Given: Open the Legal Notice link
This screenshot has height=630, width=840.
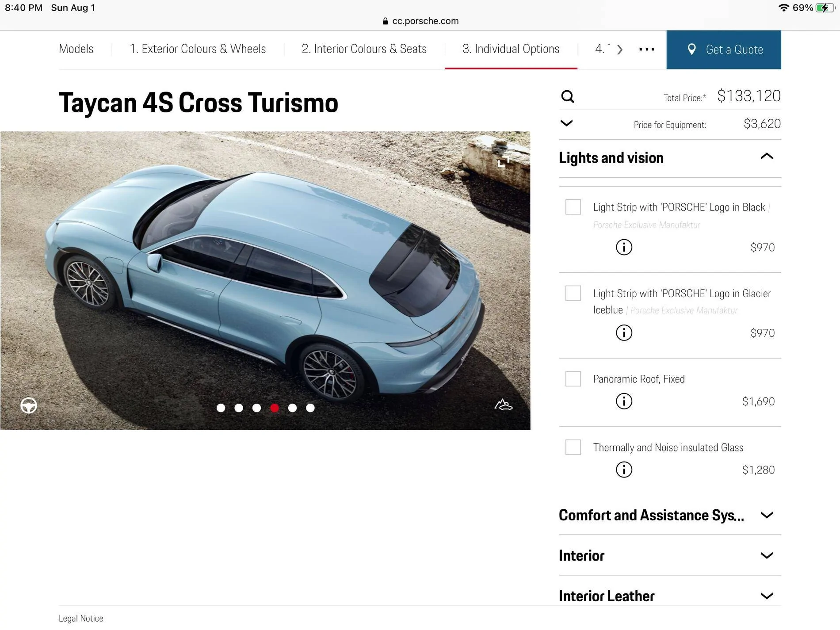Looking at the screenshot, I should point(81,618).
